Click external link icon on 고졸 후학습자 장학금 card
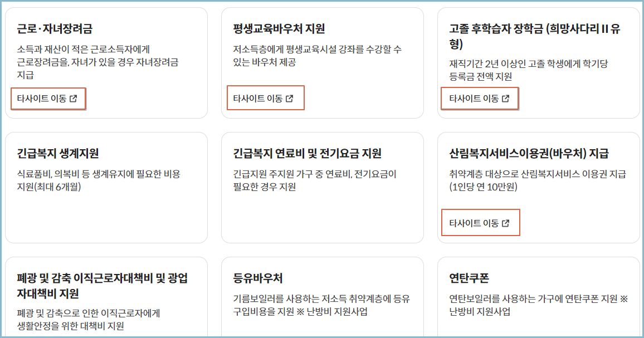The width and height of the screenshot is (644, 338). tap(506, 98)
